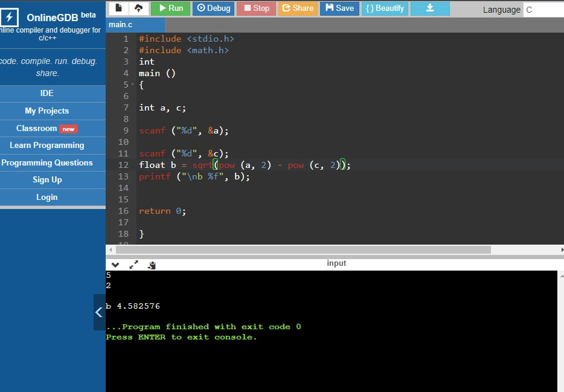Open the Sign Up page
Image resolution: width=564 pixels, height=392 pixels.
(47, 179)
